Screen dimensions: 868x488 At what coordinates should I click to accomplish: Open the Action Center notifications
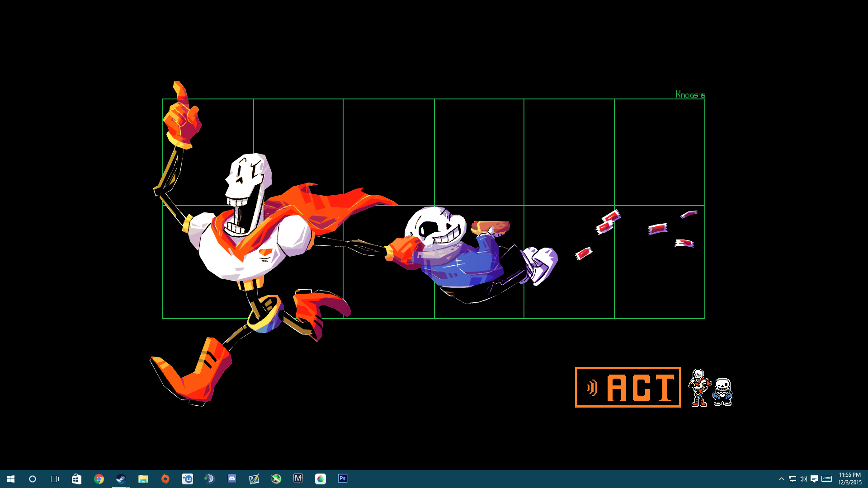814,479
